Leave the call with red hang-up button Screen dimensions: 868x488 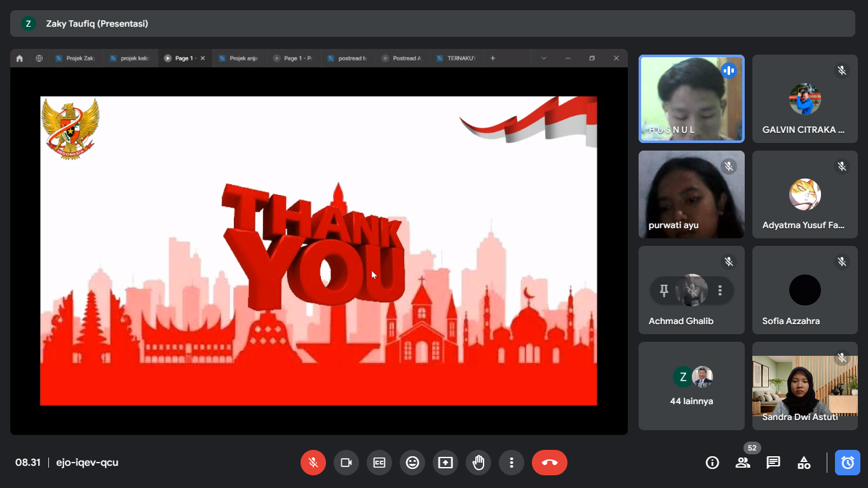(550, 463)
